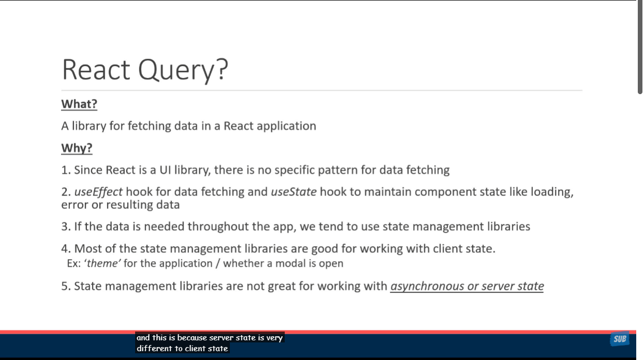This screenshot has width=644, height=360.
Task: Click the italic 'useEffect' word
Action: click(98, 192)
